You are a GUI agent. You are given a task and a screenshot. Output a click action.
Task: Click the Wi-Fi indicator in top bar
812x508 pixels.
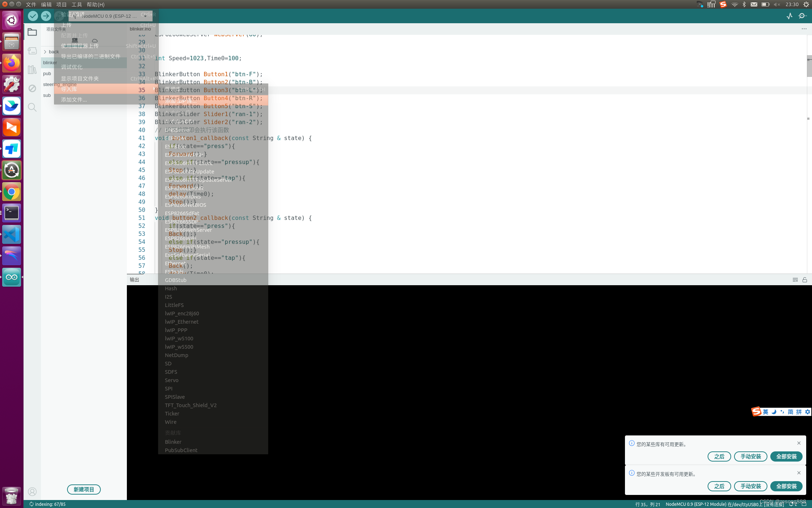coord(734,4)
